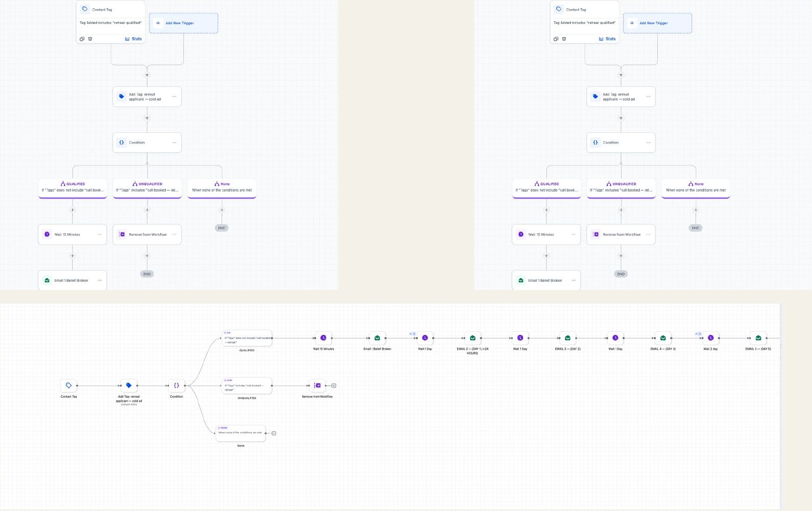Screen dimensions: 812x511
Task: Click Email 1 Belief Broken icon in right canvas
Action: pyautogui.click(x=521, y=280)
